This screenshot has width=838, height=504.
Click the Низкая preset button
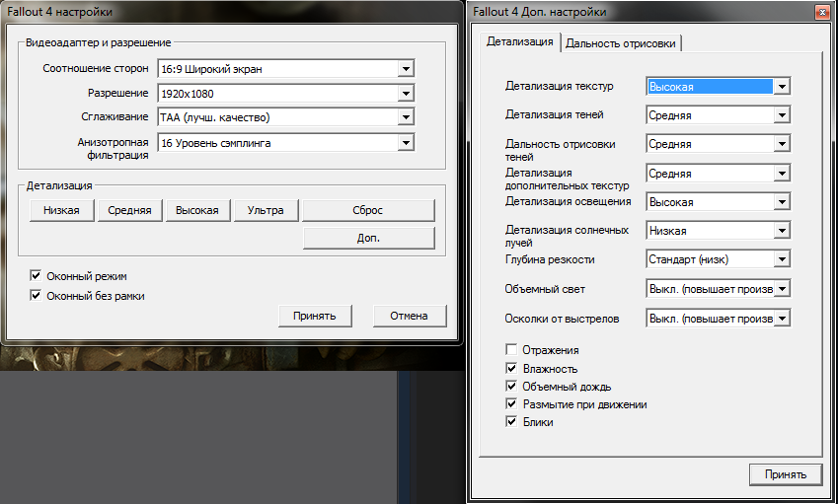tap(61, 210)
